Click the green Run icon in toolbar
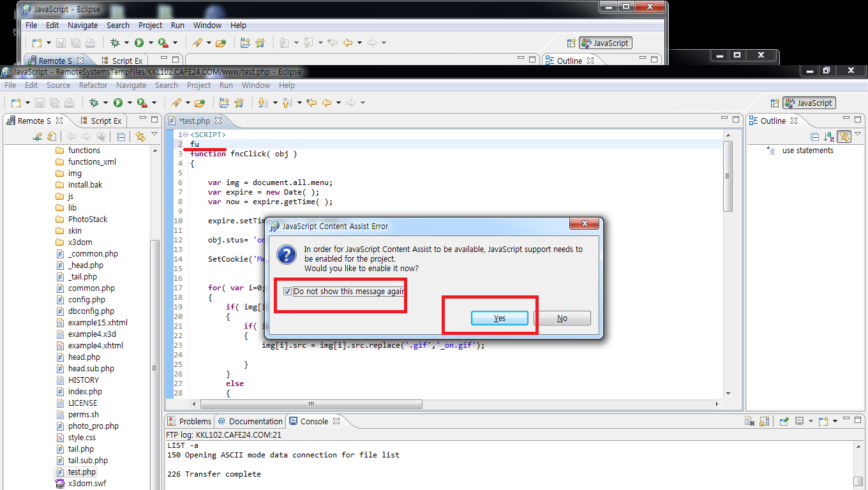The width and height of the screenshot is (868, 490). point(118,103)
